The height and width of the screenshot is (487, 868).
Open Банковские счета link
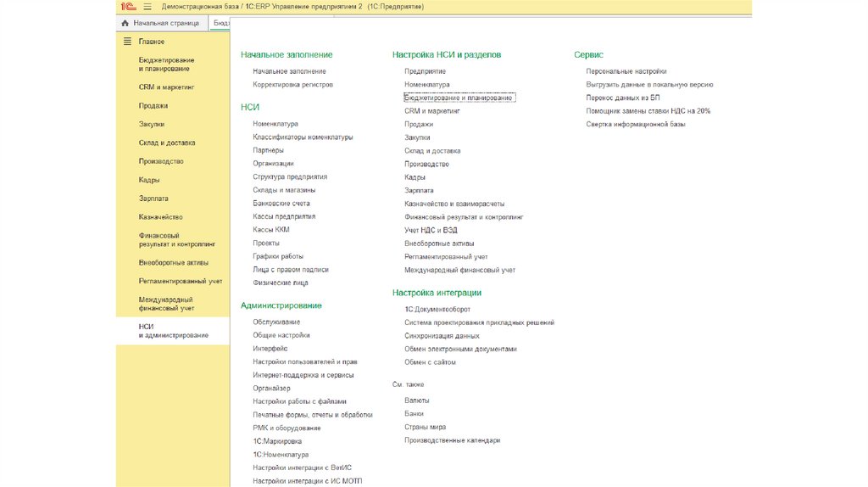[x=281, y=204]
